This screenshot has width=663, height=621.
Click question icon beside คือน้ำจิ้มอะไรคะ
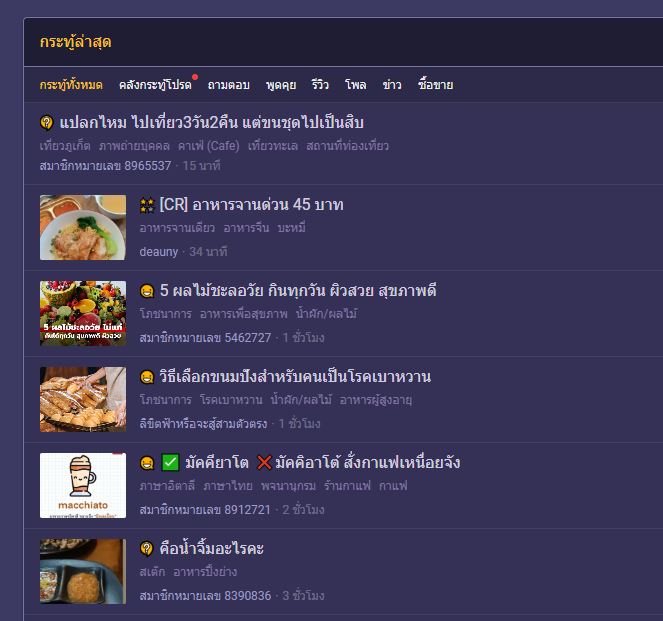point(147,549)
